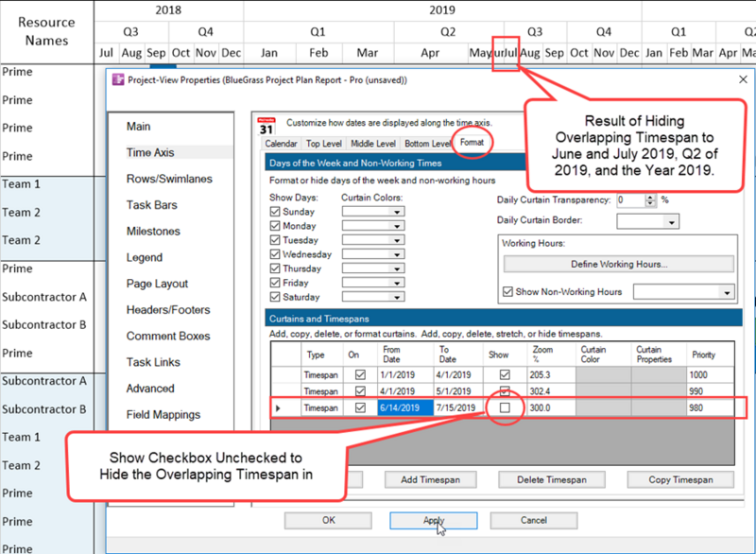
Task: Go to the Milestones settings page
Action: tap(153, 231)
